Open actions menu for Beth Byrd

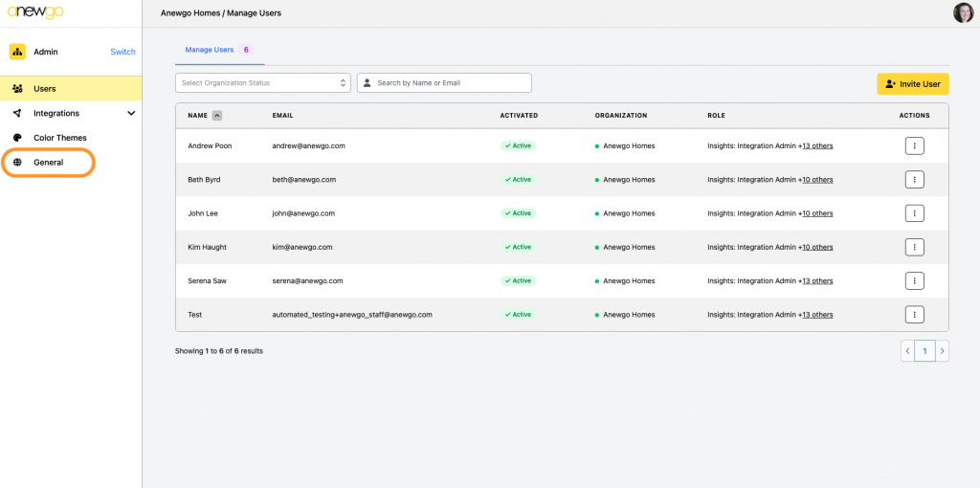point(914,179)
